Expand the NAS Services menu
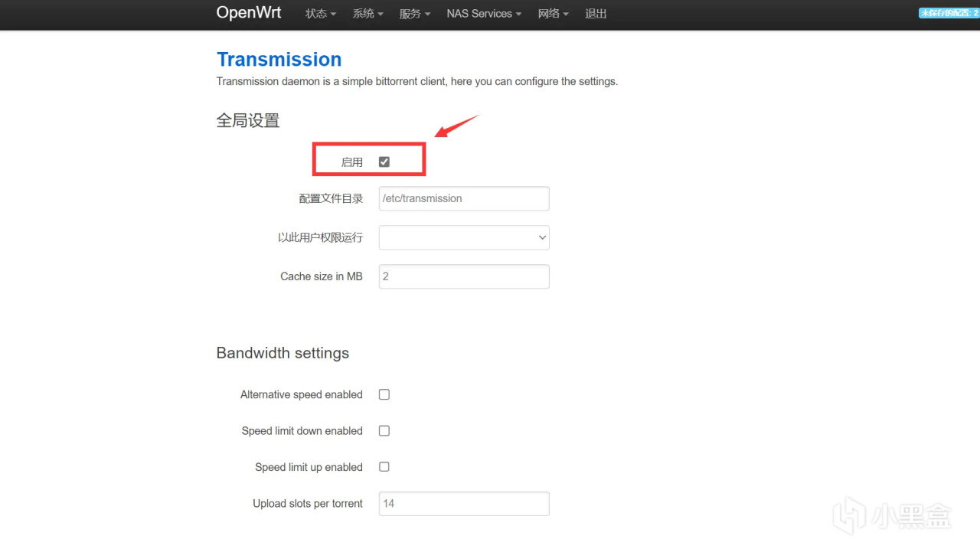The height and width of the screenshot is (549, 980). click(484, 14)
